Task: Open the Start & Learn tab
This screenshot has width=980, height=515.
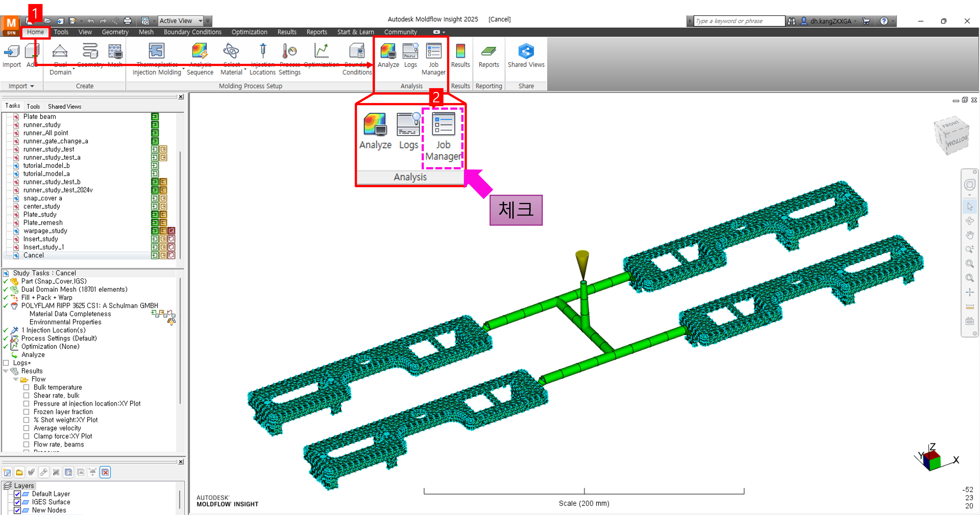Action: [x=355, y=32]
